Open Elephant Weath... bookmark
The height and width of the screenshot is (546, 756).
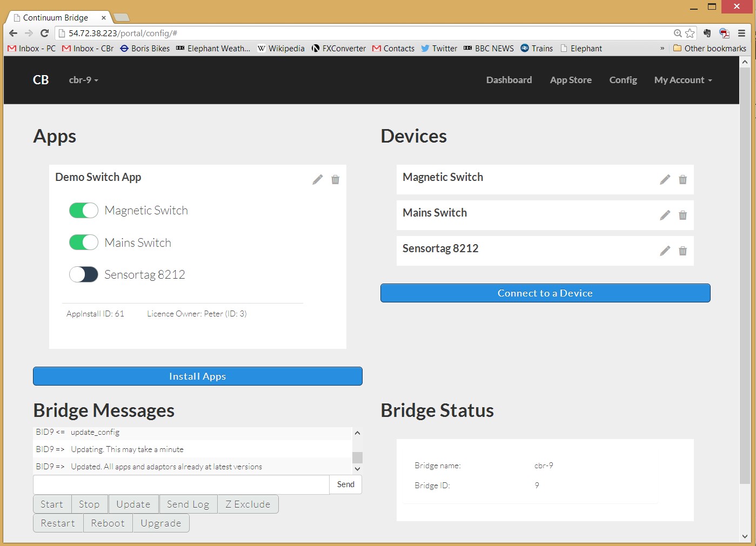213,48
